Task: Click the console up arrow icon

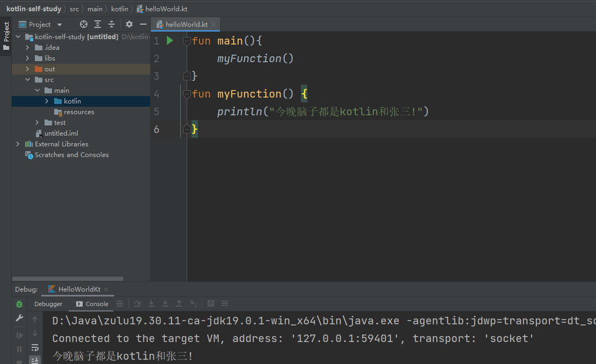Action: point(34,320)
